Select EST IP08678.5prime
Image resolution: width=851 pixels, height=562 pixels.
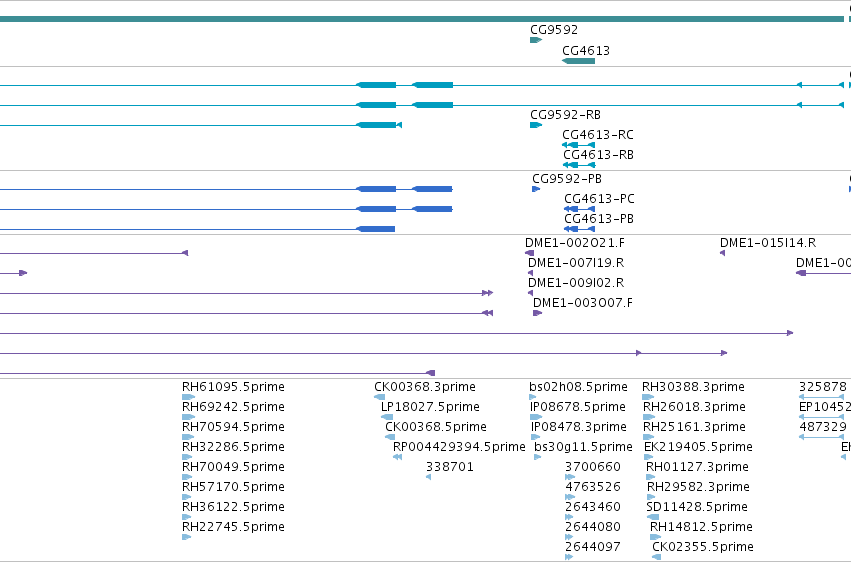tap(577, 407)
